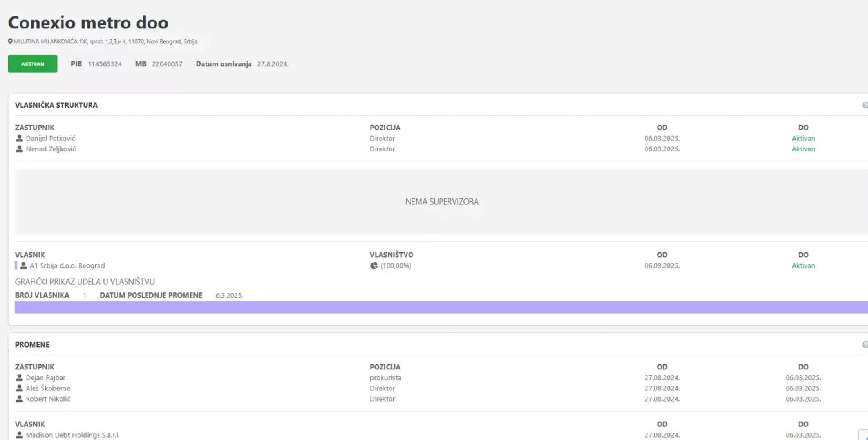
Task: Open help icon in Promene header
Action: pos(864,345)
